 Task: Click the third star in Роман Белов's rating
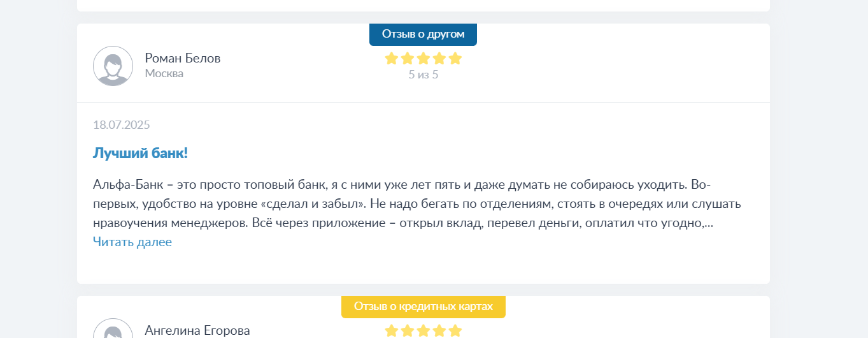pyautogui.click(x=423, y=59)
